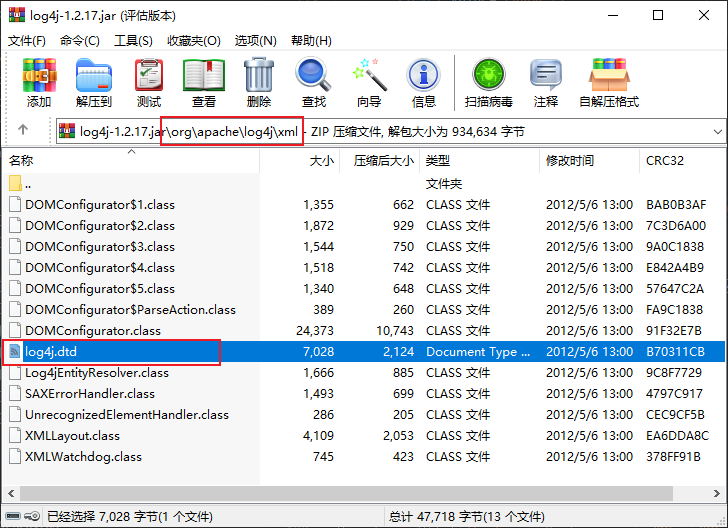Select DOMConfigurator$ParseAction.class file name
This screenshot has height=528, width=728.
[130, 310]
